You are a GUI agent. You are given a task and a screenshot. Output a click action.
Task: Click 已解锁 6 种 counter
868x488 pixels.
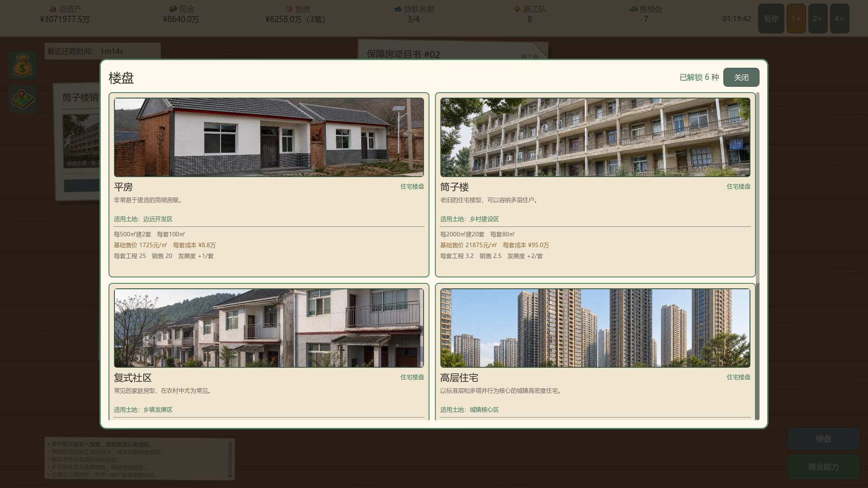(x=699, y=77)
